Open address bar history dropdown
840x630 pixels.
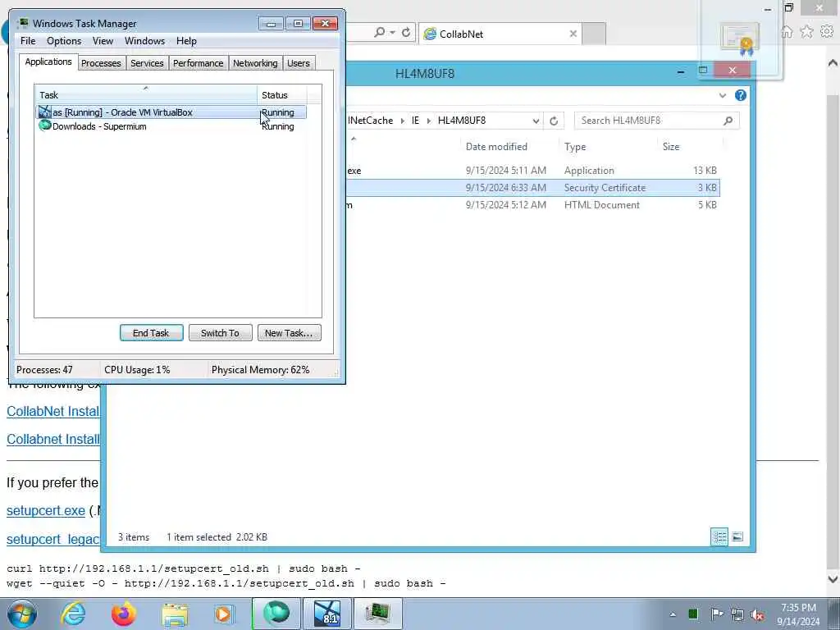[536, 121]
